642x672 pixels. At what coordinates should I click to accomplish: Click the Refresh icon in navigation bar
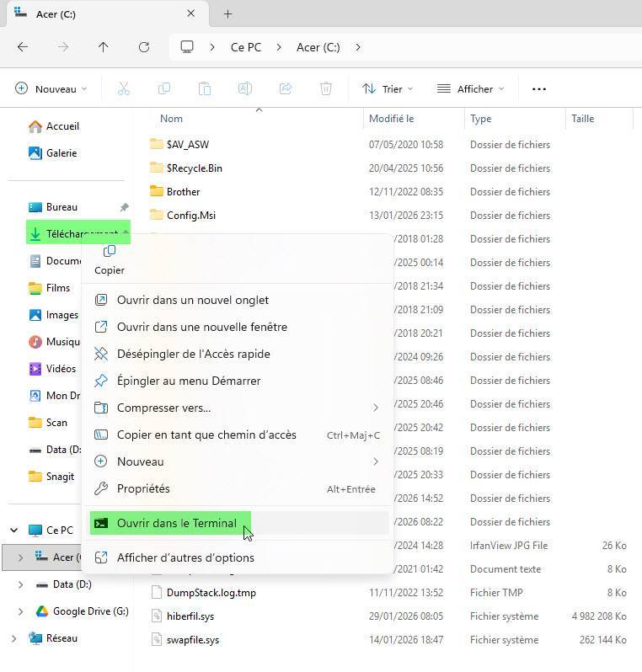click(x=144, y=47)
